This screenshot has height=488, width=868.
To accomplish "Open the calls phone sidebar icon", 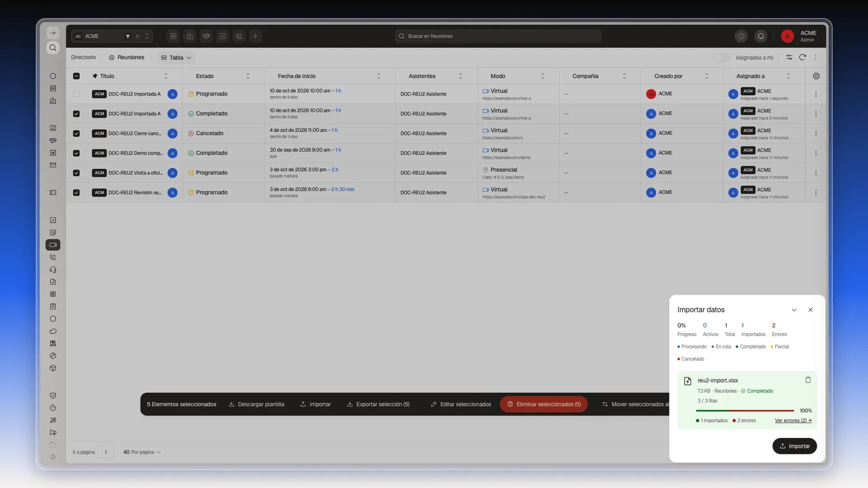I will [53, 257].
